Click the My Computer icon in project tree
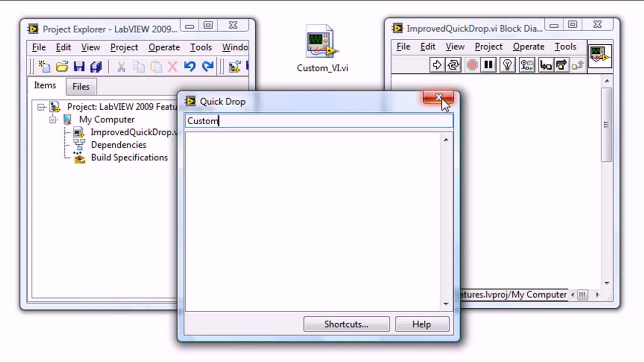The width and height of the screenshot is (644, 362). pos(67,120)
